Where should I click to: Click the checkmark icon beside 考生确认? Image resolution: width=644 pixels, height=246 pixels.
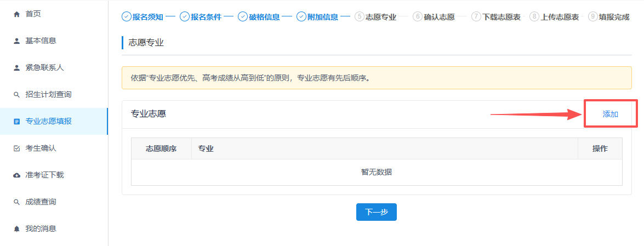click(x=16, y=148)
